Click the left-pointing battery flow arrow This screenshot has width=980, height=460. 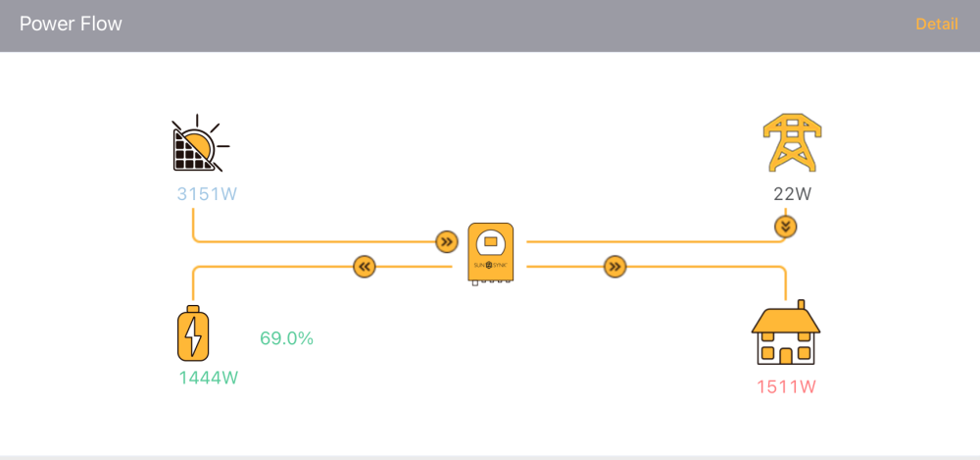[365, 267]
